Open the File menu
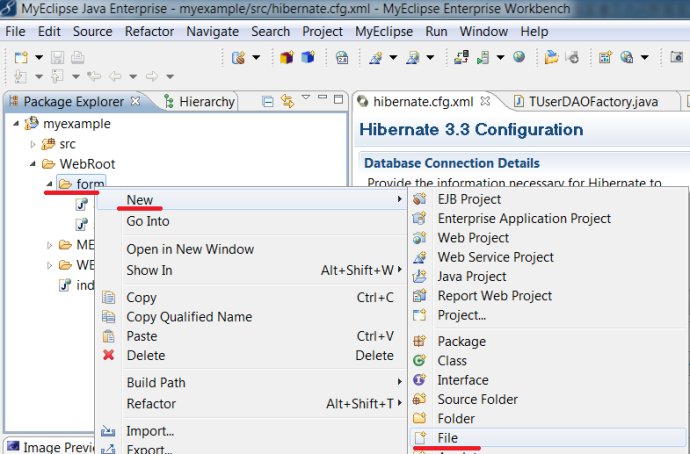Screen dimensions: 690x454 click(15, 32)
